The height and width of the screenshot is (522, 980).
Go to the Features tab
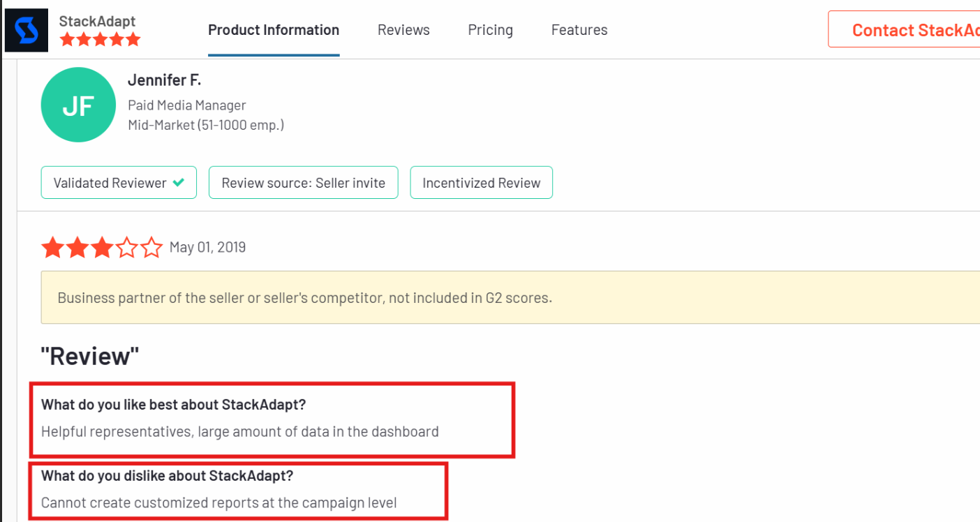coord(579,30)
